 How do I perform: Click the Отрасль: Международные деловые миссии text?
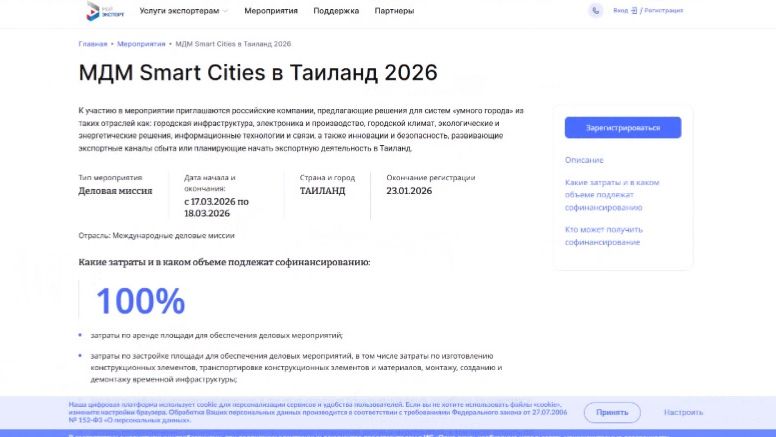tap(156, 236)
